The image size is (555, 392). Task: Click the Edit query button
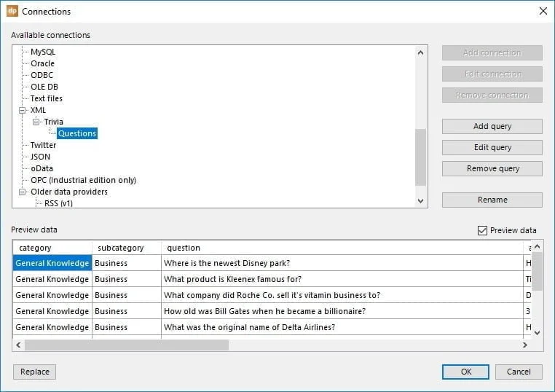click(x=492, y=147)
